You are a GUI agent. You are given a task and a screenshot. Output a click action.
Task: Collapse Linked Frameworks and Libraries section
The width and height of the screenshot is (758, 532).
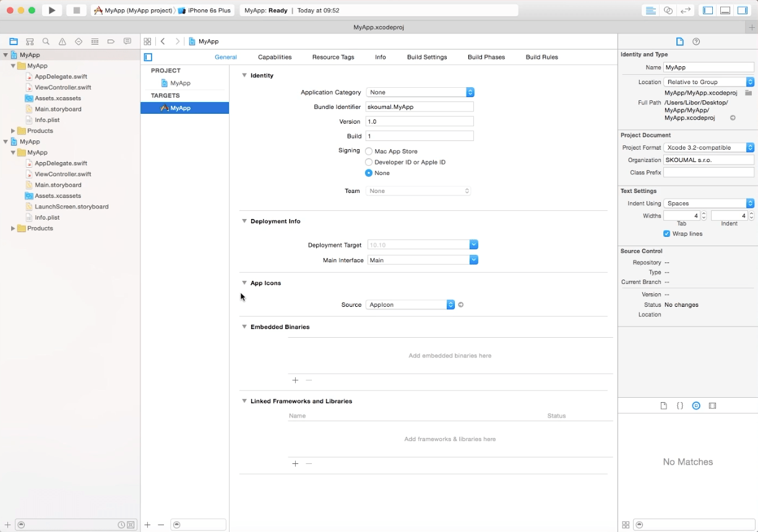coord(244,401)
